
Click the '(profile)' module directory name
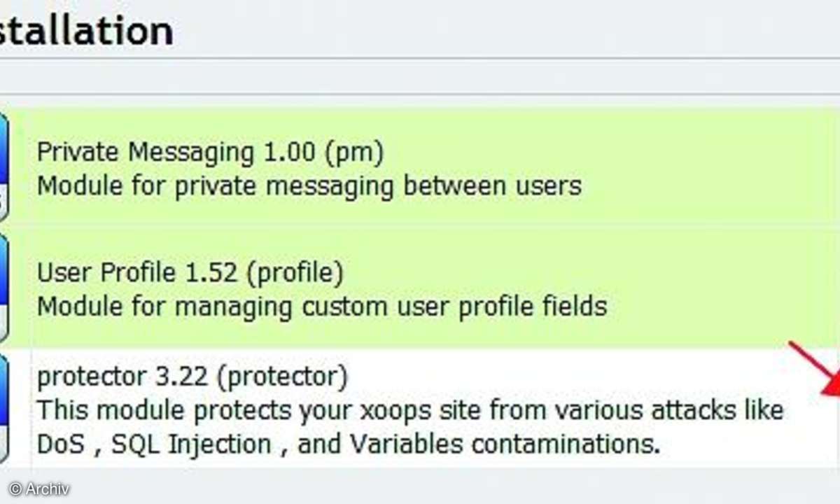coord(295,273)
